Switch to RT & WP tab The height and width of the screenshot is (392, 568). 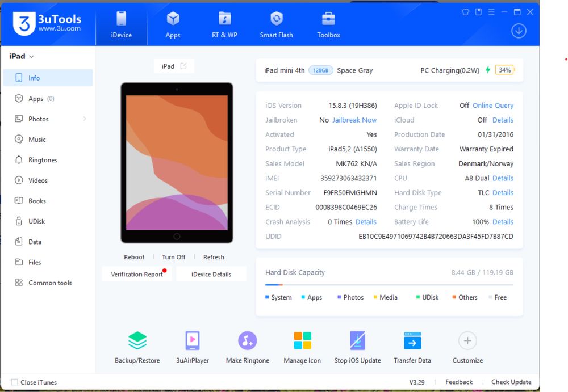point(224,24)
